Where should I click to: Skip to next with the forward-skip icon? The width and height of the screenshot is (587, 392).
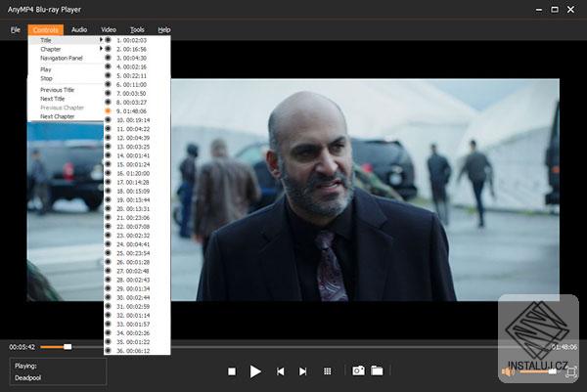pos(303,371)
